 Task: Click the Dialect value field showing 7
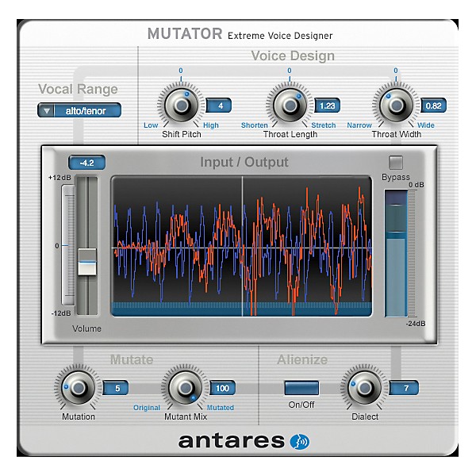point(404,388)
